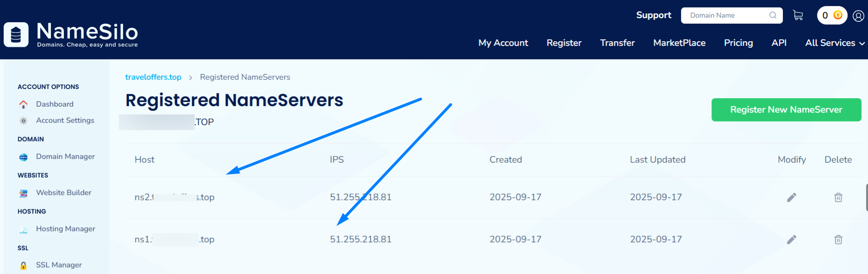The width and height of the screenshot is (868, 274).
Task: Delete the ns2 nameserver with trash icon
Action: 838,198
